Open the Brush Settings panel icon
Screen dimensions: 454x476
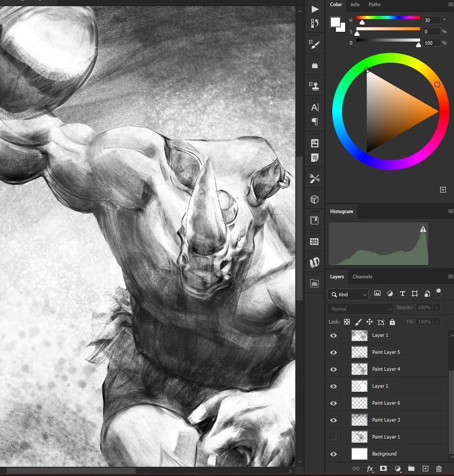(315, 44)
